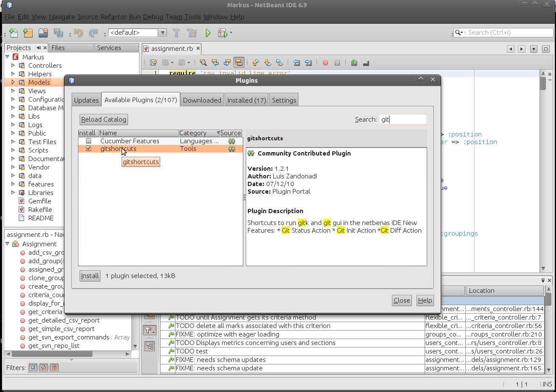Image resolution: width=556 pixels, height=392 pixels.
Task: Click the Tasks list vertical scrollbar
Action: click(548, 329)
